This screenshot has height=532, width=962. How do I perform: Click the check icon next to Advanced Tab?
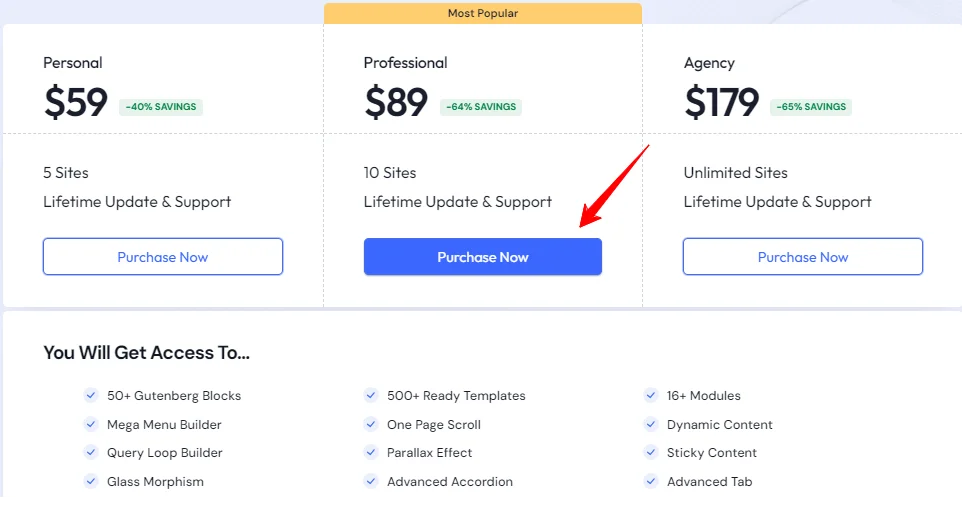651,481
